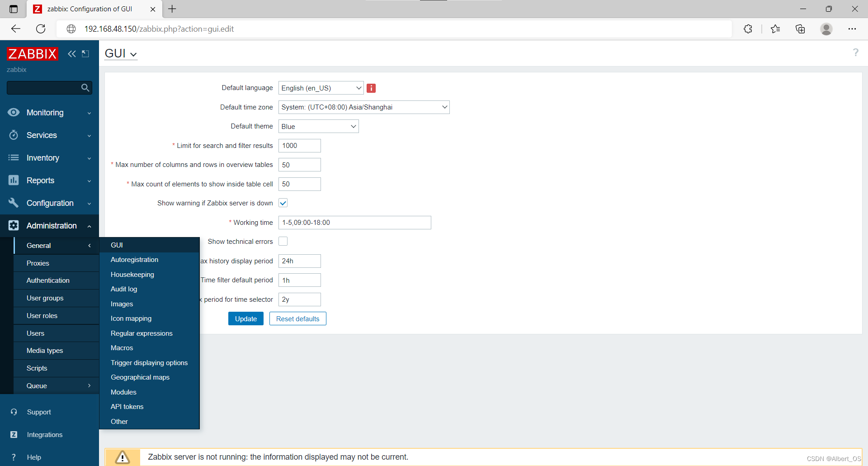Open the Default theme dropdown

(318, 126)
